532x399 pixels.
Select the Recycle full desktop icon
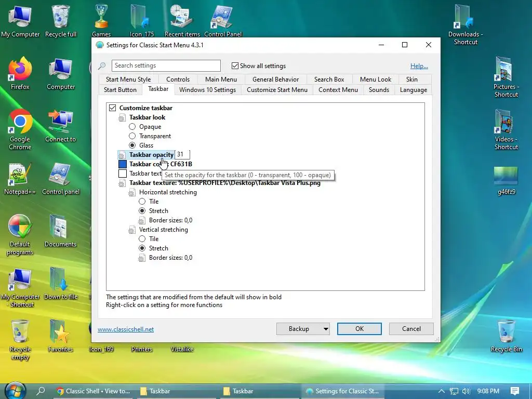click(x=61, y=21)
